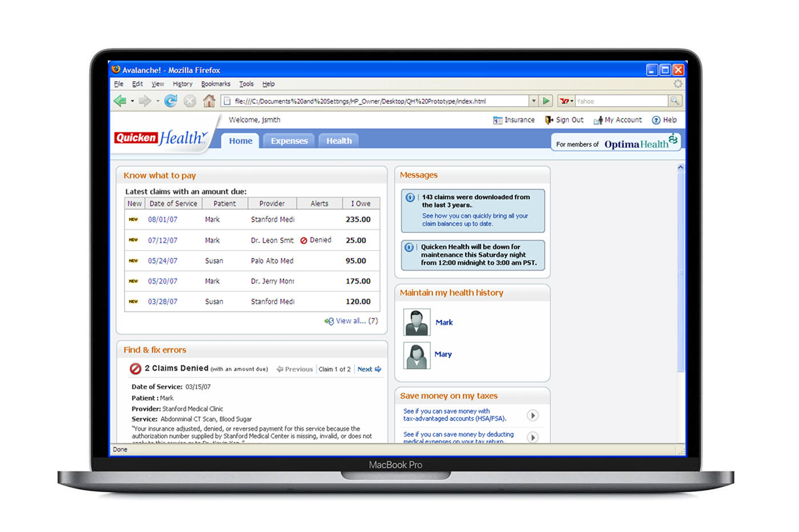This screenshot has height=532, width=799.
Task: Open the Yahoo search engine dropdown
Action: [x=567, y=101]
